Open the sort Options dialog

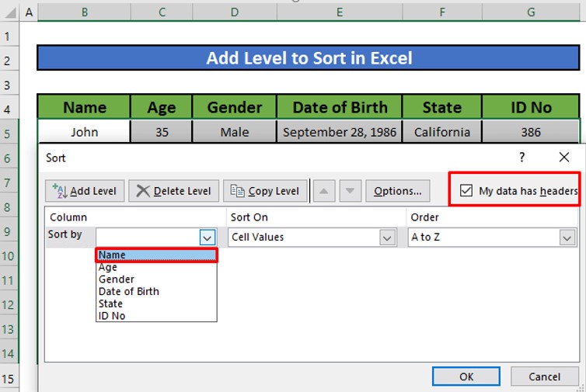click(x=398, y=191)
